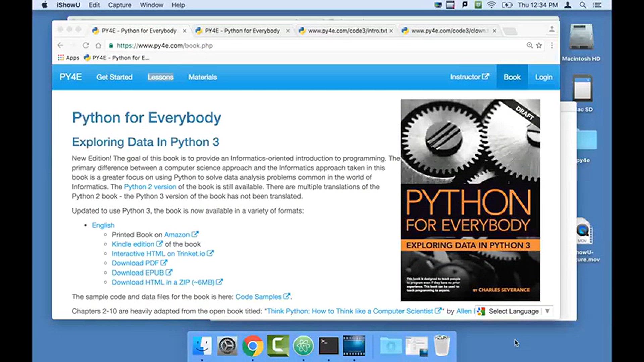Screen dimensions: 644x362
Task: Click the Python for Everybody book cover
Action: coord(470,200)
